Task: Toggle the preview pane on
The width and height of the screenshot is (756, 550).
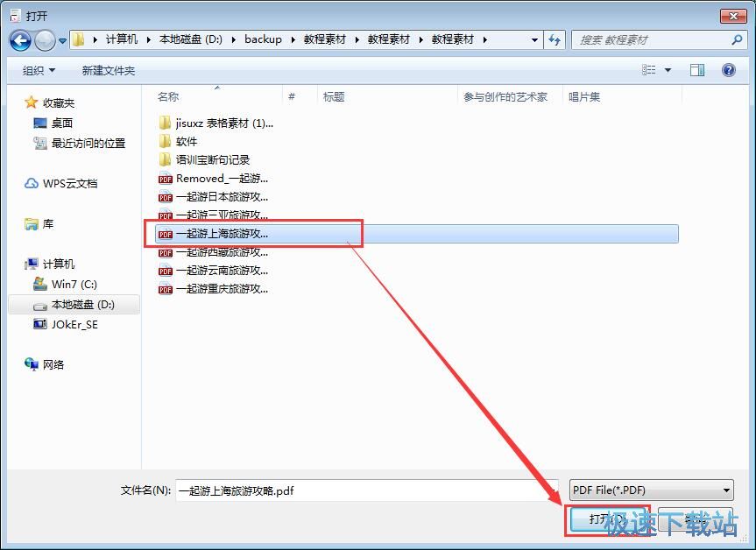Action: click(697, 69)
